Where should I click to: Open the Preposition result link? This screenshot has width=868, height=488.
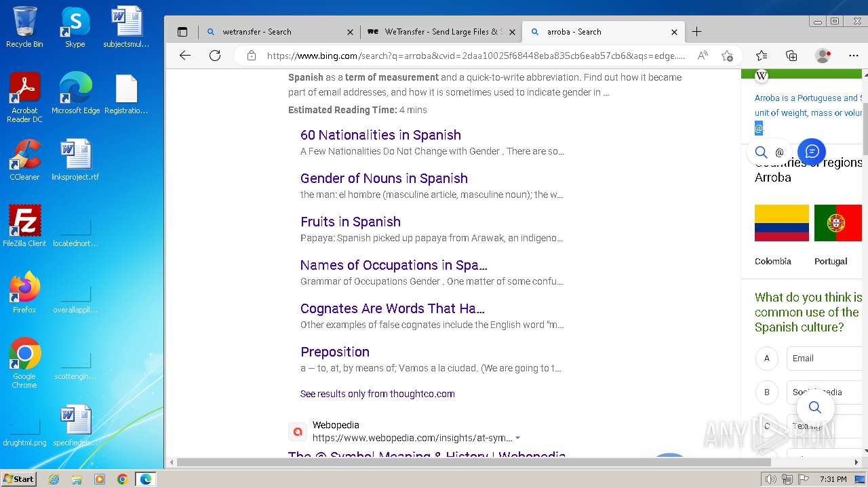[x=335, y=352]
